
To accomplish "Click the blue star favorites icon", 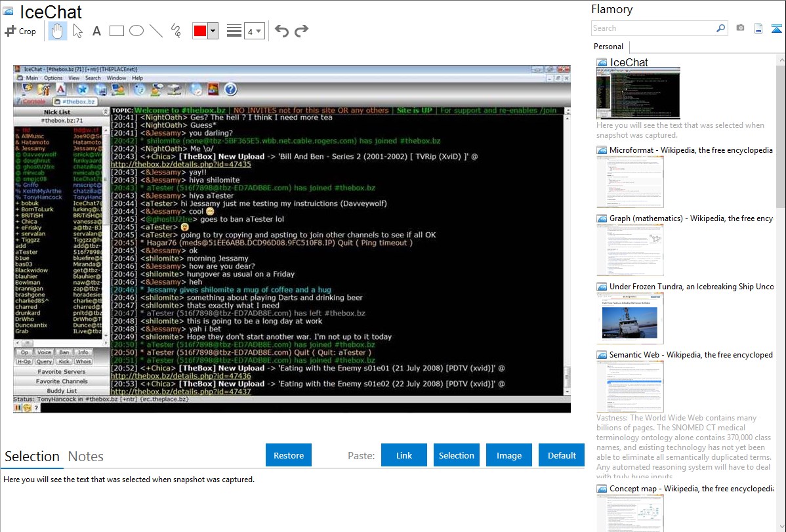I will tap(82, 90).
